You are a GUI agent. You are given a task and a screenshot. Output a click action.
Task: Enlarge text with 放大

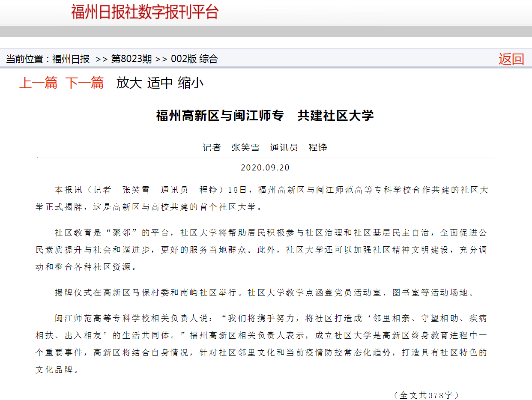click(x=129, y=83)
